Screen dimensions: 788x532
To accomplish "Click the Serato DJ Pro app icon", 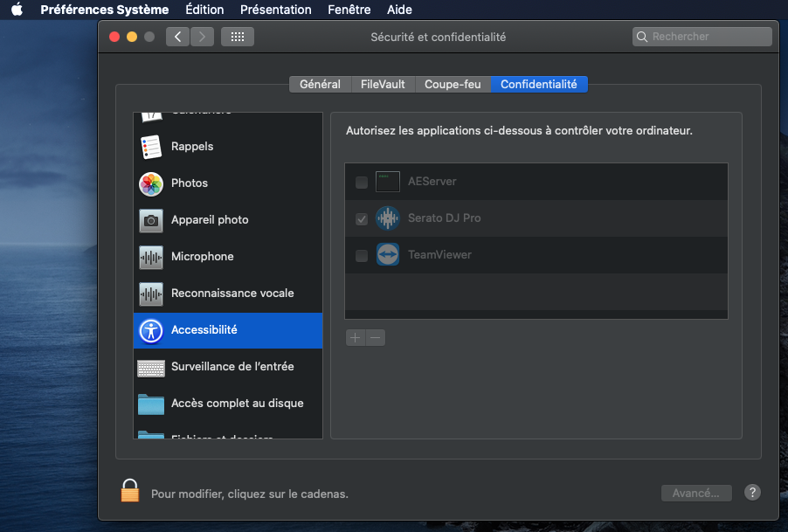I will [388, 218].
